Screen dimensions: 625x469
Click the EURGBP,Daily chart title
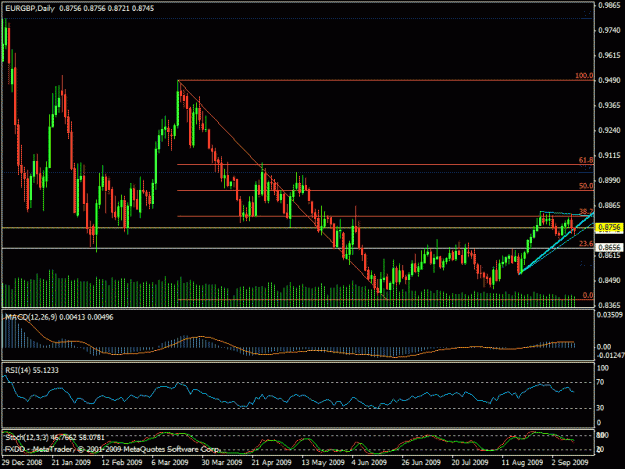(30, 8)
